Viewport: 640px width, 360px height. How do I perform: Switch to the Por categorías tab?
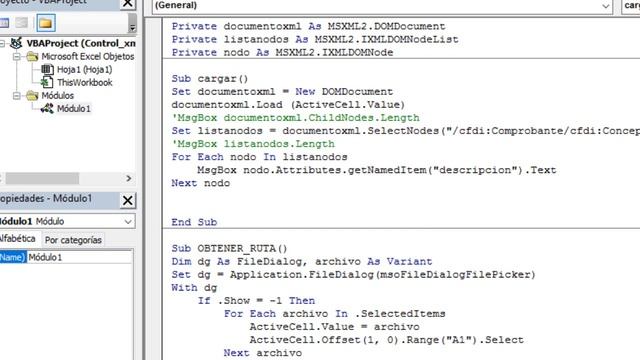tap(73, 240)
